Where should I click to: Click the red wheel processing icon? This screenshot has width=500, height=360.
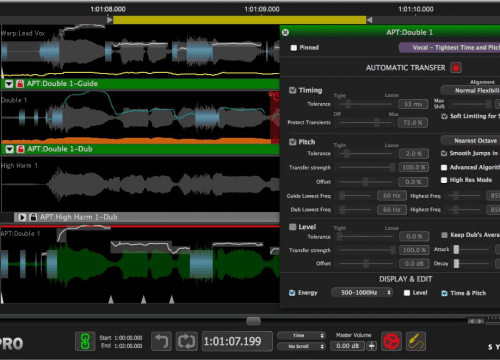pyautogui.click(x=391, y=341)
